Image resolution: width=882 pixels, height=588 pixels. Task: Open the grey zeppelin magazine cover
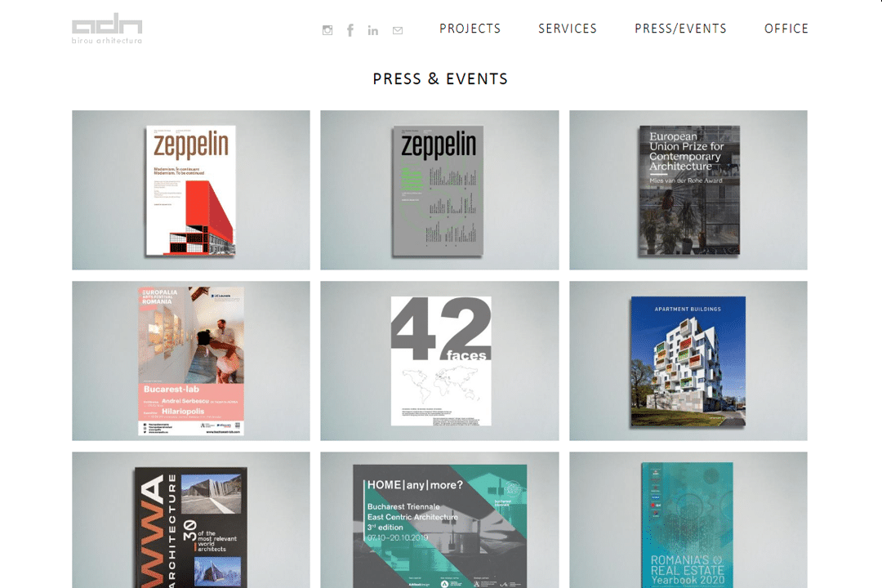click(x=439, y=190)
